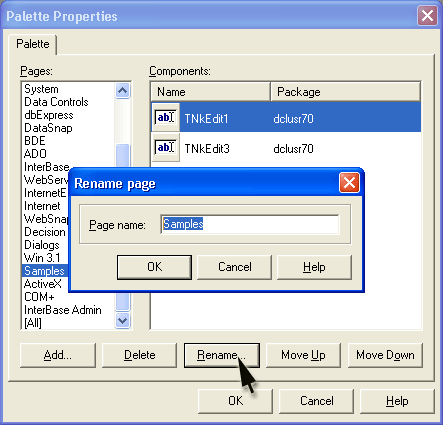
Task: Cancel the Rename page dialog
Action: tap(235, 267)
